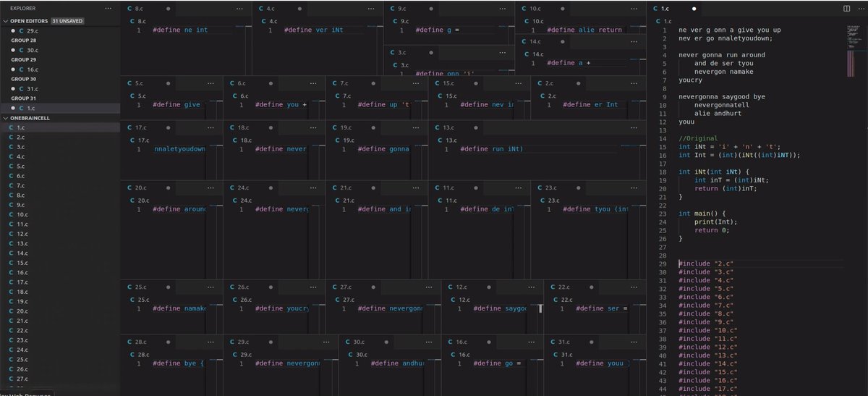Select the 29.c editor tab
The image size is (868, 396).
[250, 342]
